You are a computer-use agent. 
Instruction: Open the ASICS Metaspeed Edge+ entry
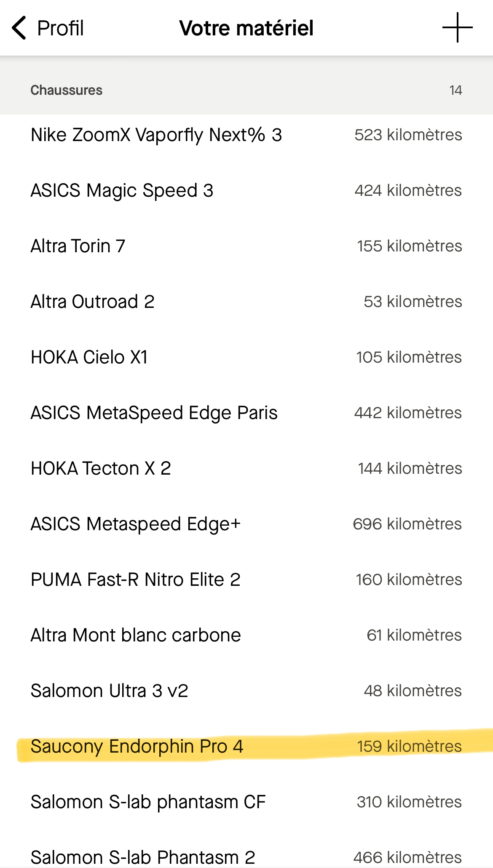[x=135, y=524]
